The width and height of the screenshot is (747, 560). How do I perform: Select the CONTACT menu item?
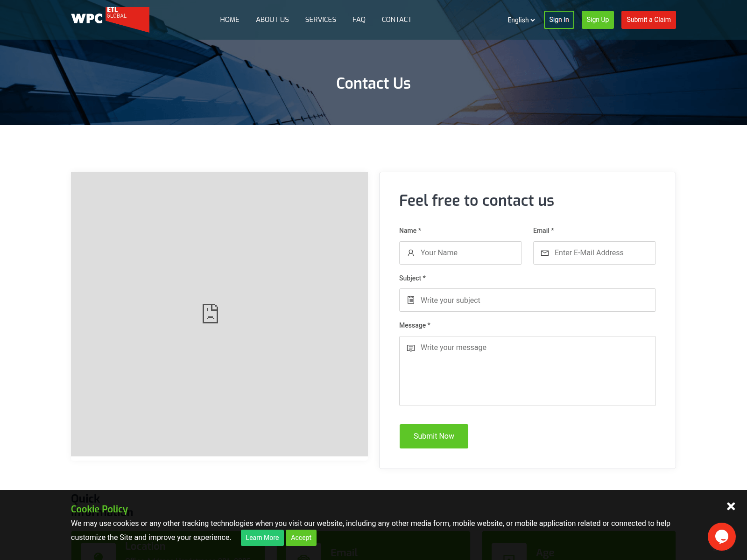397,20
